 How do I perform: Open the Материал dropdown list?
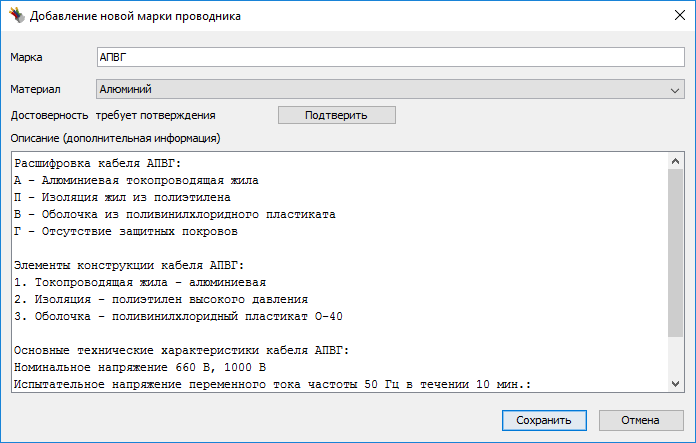point(391,89)
